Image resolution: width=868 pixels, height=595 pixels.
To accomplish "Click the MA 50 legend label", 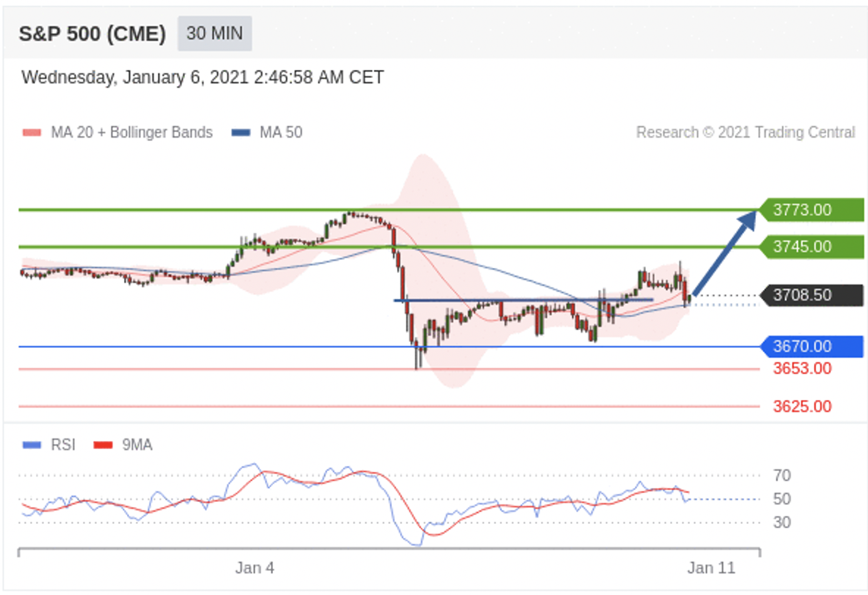I will point(281,132).
